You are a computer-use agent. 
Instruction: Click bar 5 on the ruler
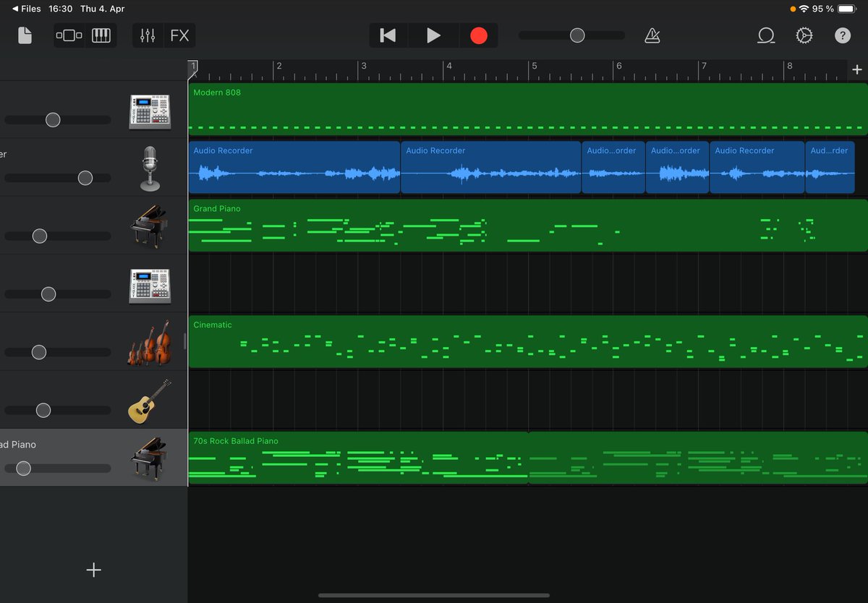click(x=534, y=67)
